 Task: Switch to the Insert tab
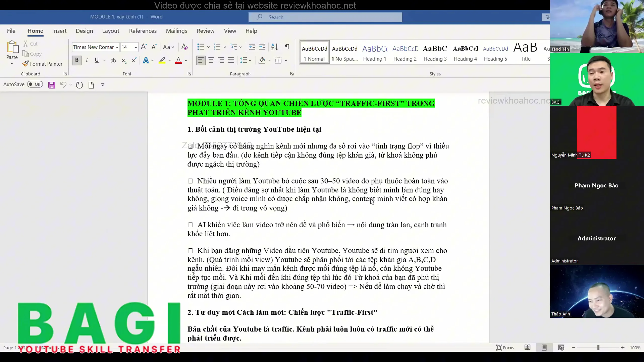click(x=59, y=31)
